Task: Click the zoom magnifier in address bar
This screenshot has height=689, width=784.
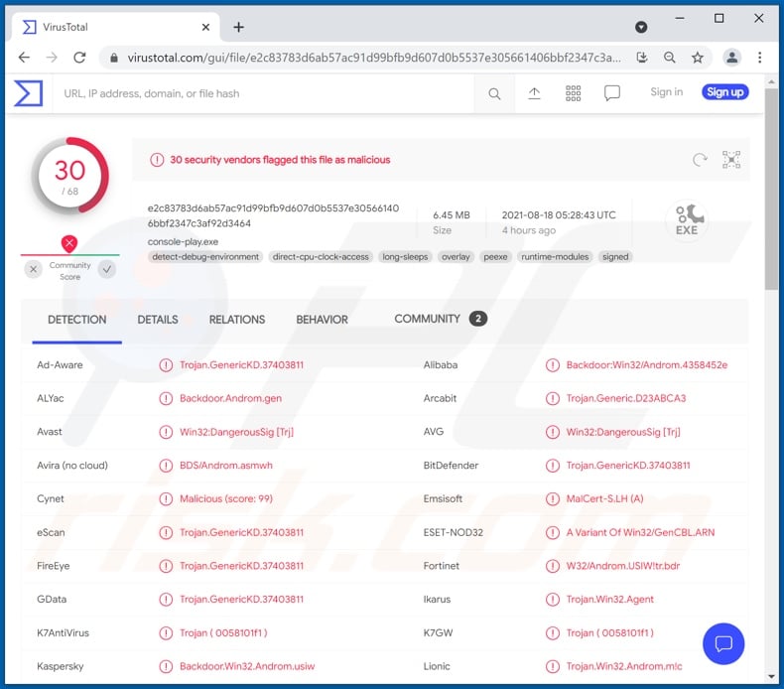Action: (x=670, y=58)
